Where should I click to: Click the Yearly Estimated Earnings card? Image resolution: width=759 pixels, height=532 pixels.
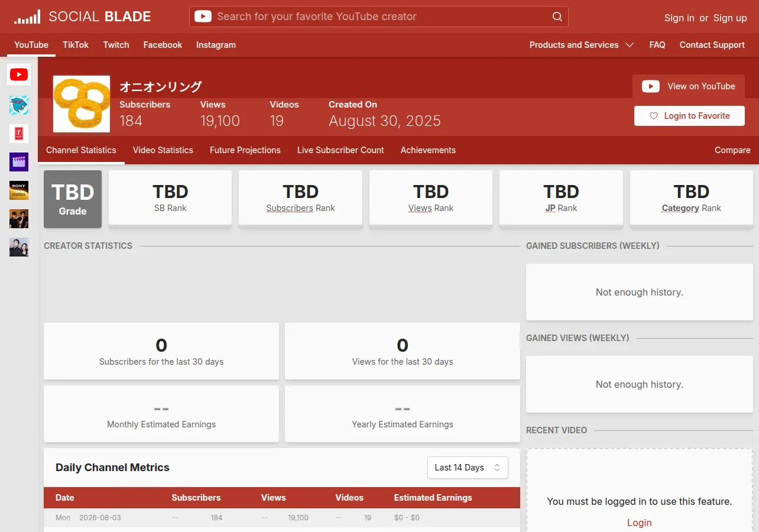tap(403, 414)
